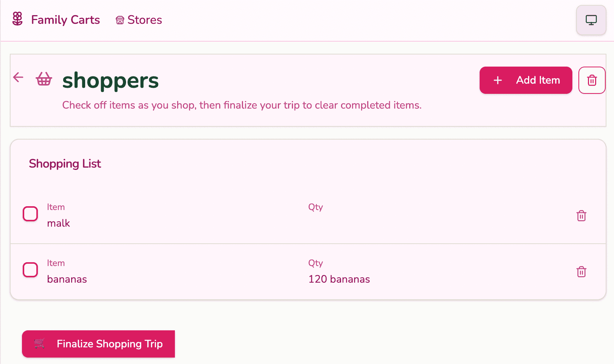Remove the bananas item using trash icon

(x=581, y=272)
